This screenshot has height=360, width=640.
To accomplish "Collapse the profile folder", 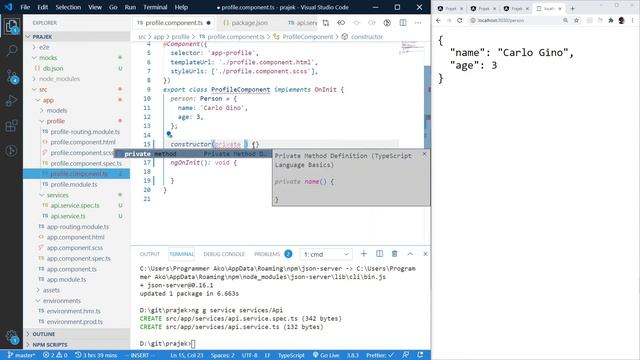I will (56, 121).
